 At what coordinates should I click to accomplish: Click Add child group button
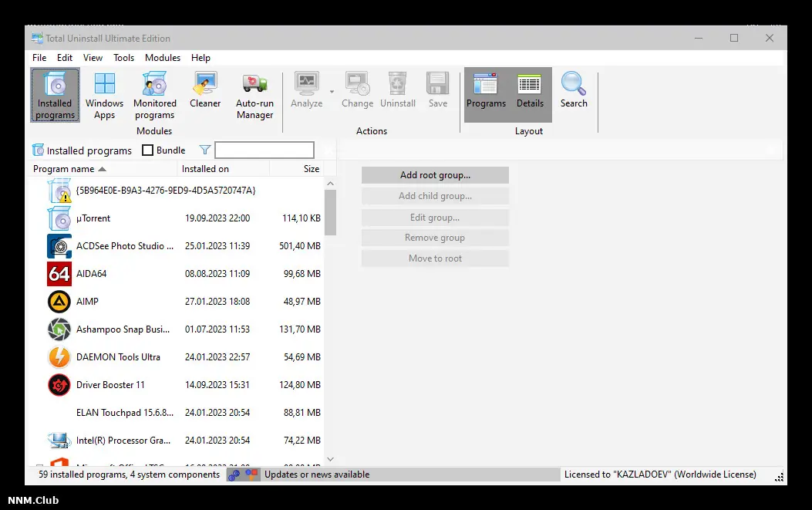(x=435, y=196)
